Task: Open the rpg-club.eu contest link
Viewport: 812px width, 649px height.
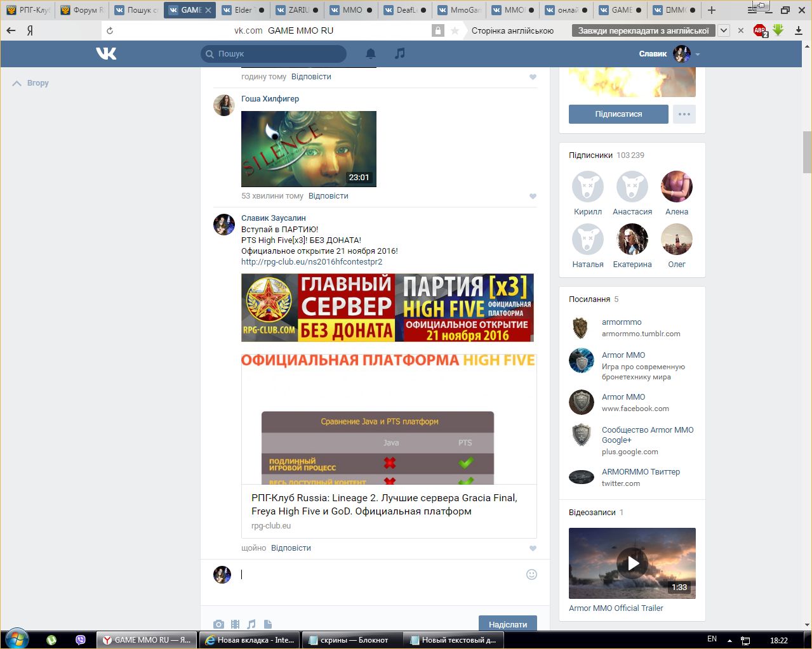Action: (312, 262)
